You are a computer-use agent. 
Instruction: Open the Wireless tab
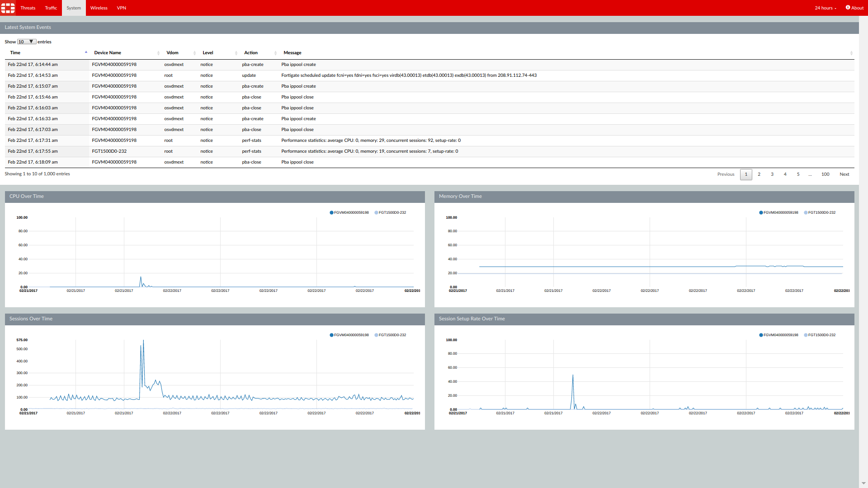(x=99, y=8)
